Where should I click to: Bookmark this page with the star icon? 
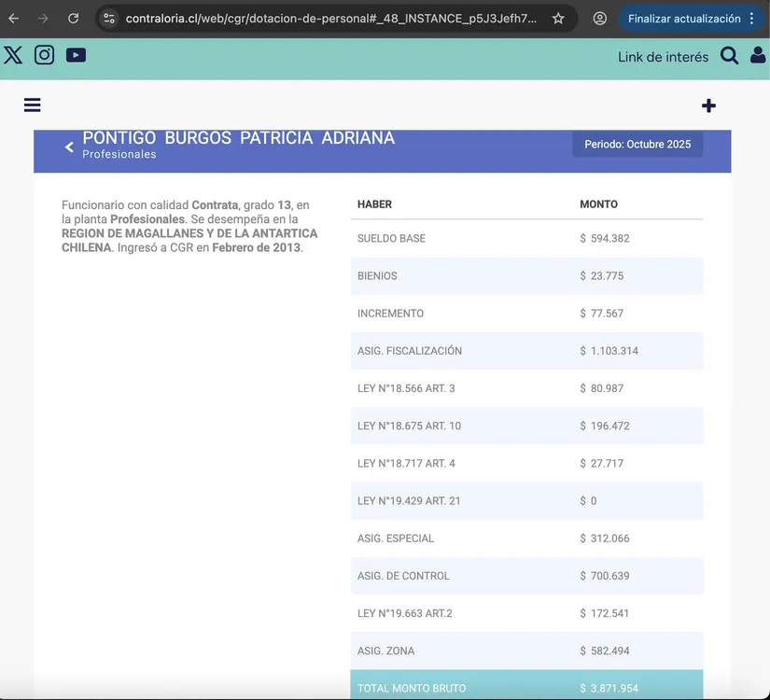[x=558, y=19]
